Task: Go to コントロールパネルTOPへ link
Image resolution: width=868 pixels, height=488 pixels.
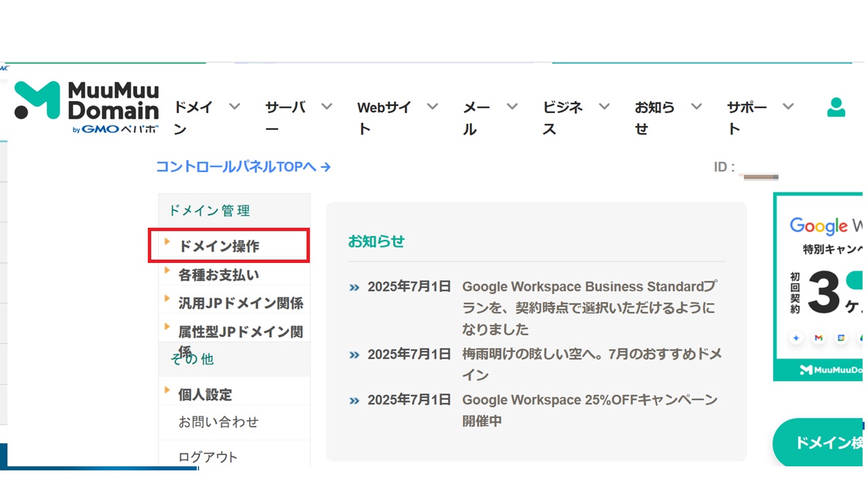Action: [243, 167]
